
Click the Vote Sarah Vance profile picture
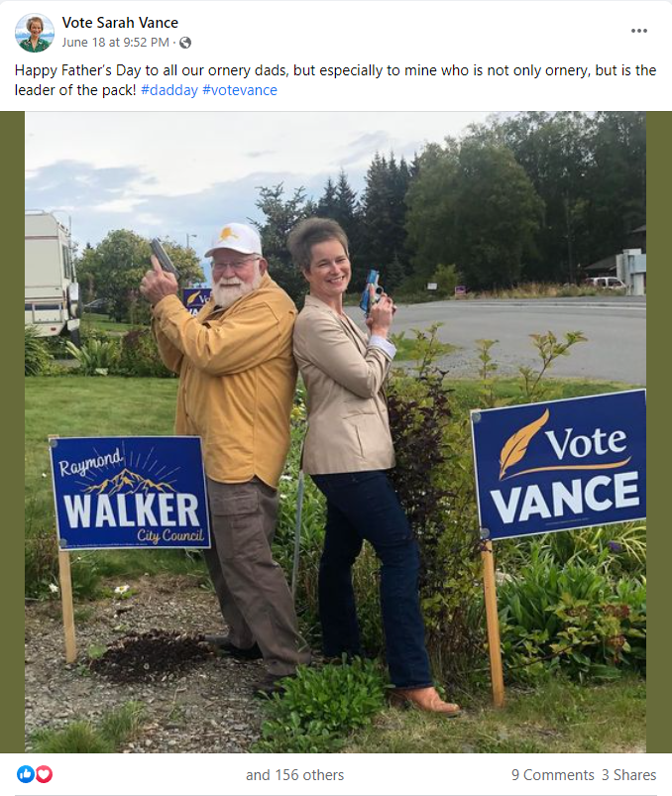coord(35,33)
